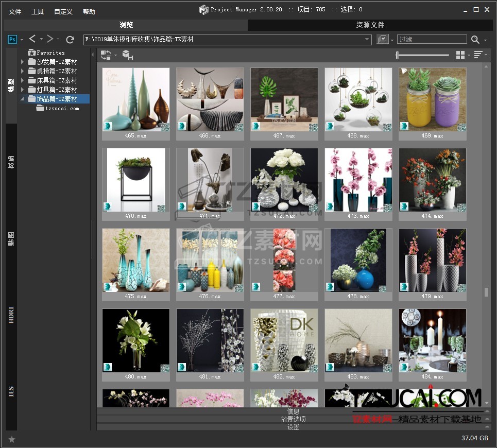Expand the 沙发篇-TZ素材 folder
This screenshot has width=497, height=448.
[22, 62]
